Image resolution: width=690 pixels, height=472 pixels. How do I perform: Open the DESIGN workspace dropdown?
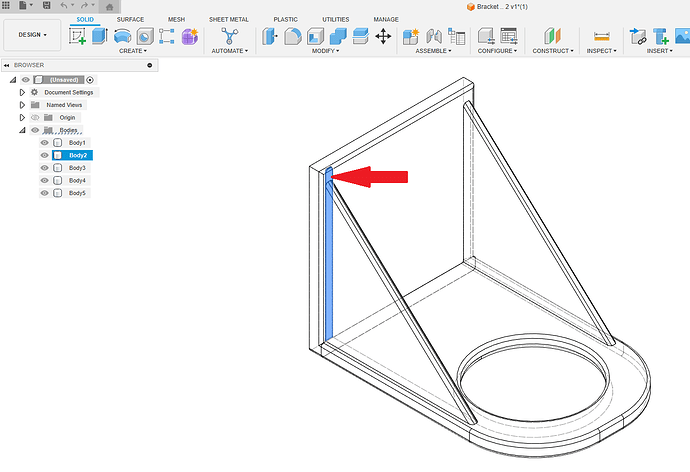pyautogui.click(x=32, y=35)
